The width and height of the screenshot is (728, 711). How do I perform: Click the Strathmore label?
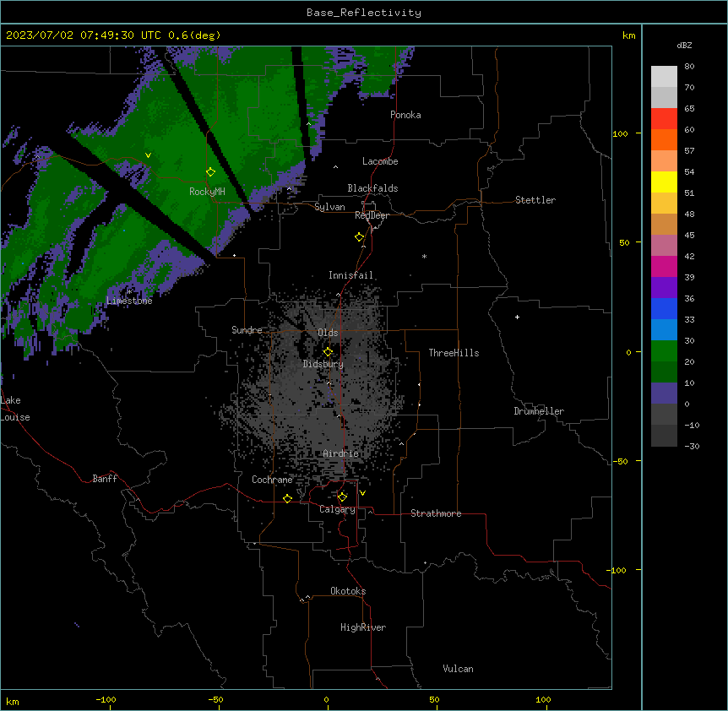click(436, 513)
